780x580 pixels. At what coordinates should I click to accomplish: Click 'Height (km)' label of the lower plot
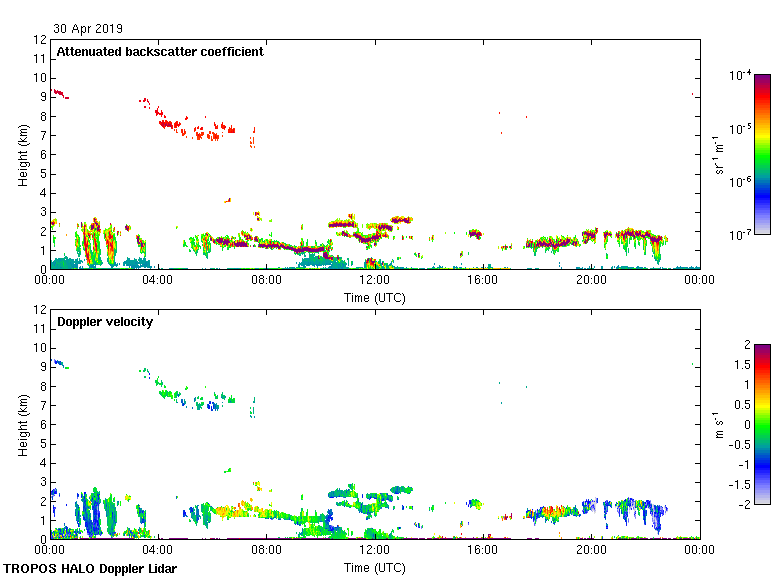(x=22, y=424)
